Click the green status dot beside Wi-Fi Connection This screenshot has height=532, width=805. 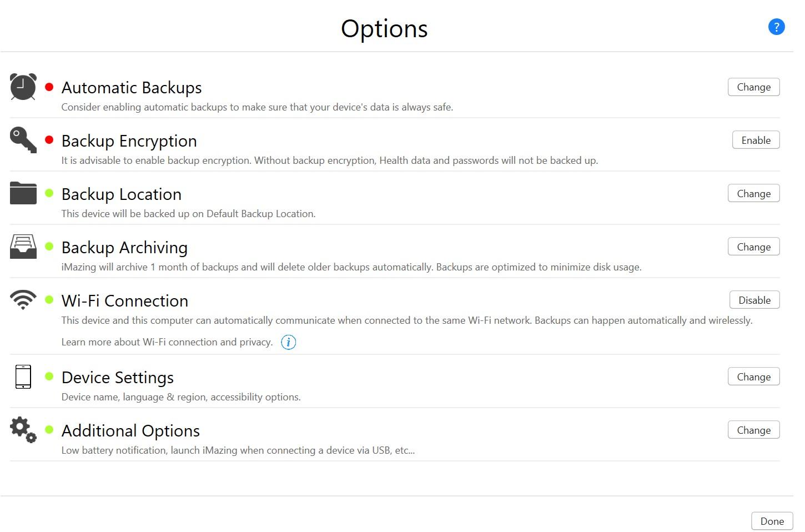(49, 300)
